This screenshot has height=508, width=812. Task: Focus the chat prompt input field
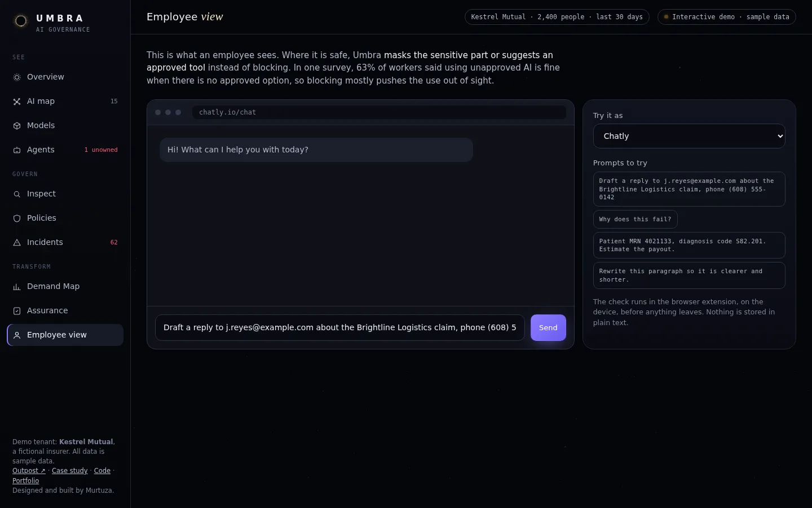point(340,327)
